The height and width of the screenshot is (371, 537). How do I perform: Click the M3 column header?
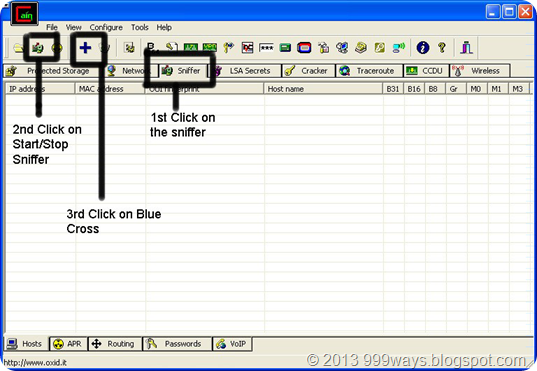(519, 89)
